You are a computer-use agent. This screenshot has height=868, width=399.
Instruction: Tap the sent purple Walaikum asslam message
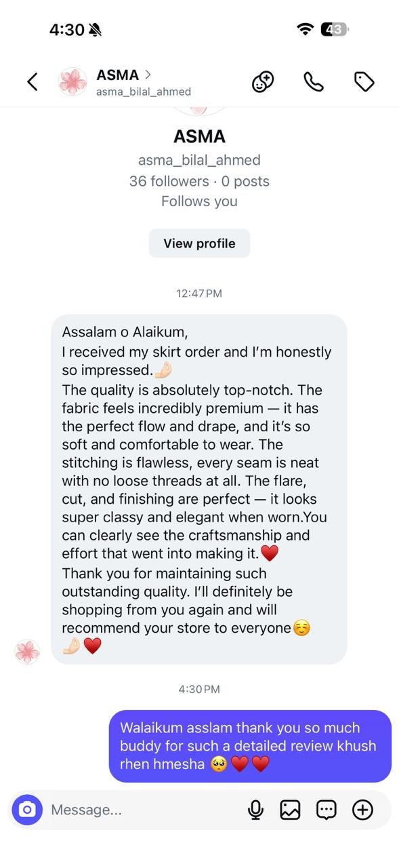tap(250, 746)
